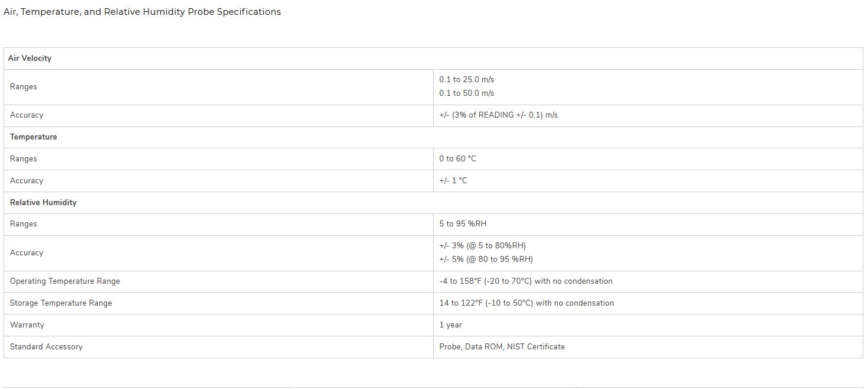Click the 1 year warranty value

pos(450,325)
